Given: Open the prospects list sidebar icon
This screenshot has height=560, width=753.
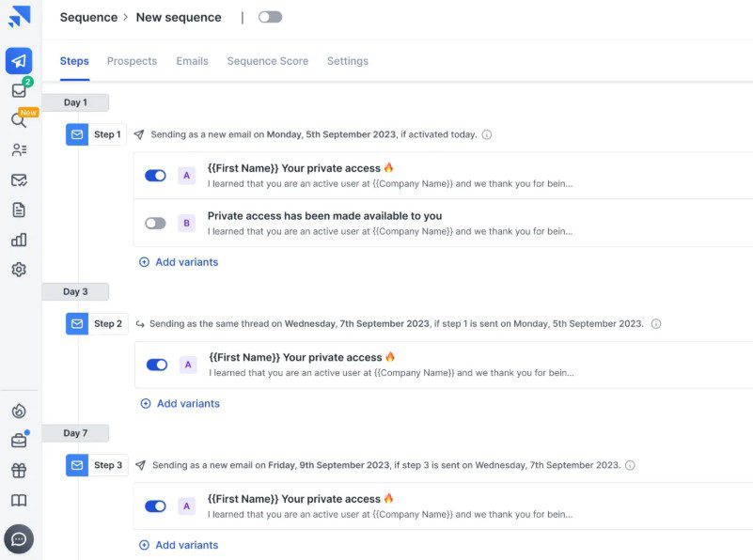Looking at the screenshot, I should tap(19, 150).
